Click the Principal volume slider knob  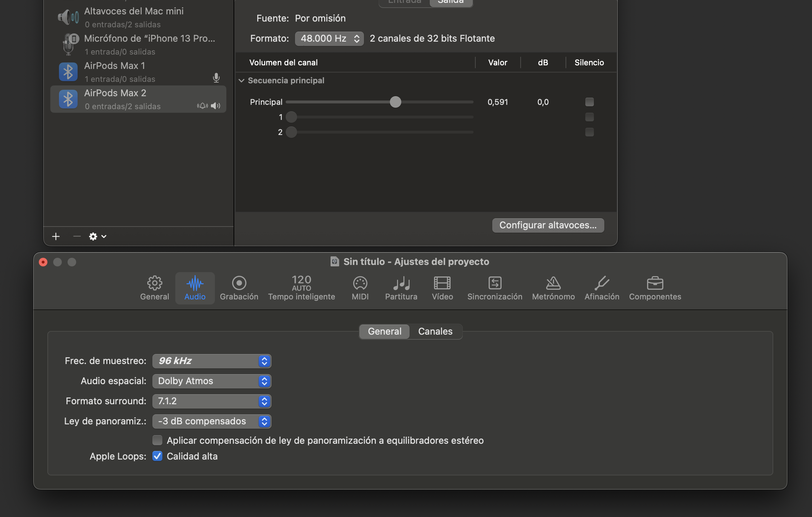coord(395,102)
